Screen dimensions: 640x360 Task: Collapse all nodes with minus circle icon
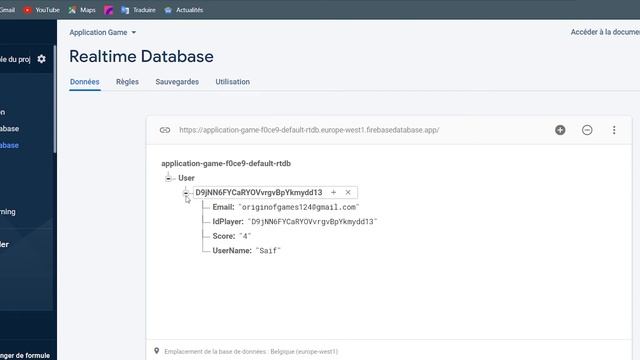coord(587,130)
